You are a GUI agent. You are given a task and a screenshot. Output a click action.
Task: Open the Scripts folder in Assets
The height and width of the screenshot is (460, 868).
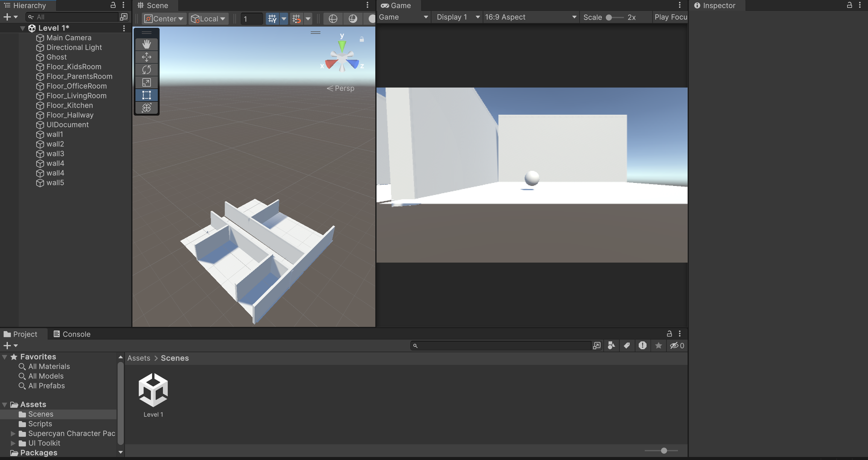click(40, 423)
